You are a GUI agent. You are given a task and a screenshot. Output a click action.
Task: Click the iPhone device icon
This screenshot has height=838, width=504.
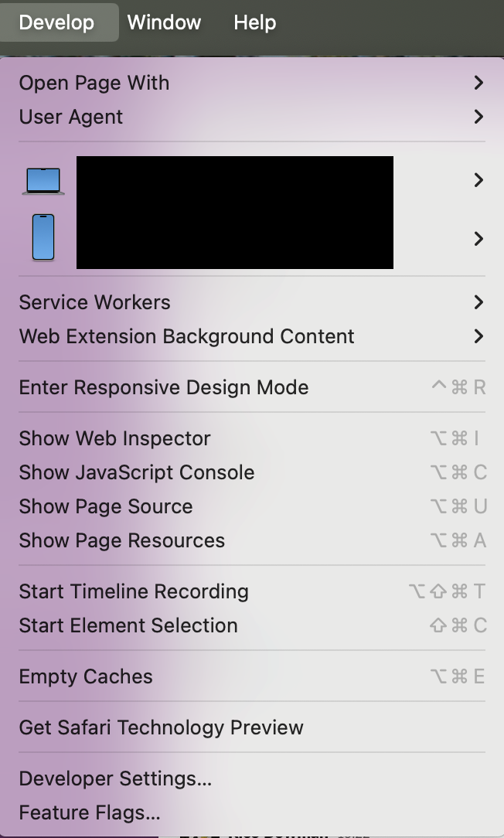[43, 237]
